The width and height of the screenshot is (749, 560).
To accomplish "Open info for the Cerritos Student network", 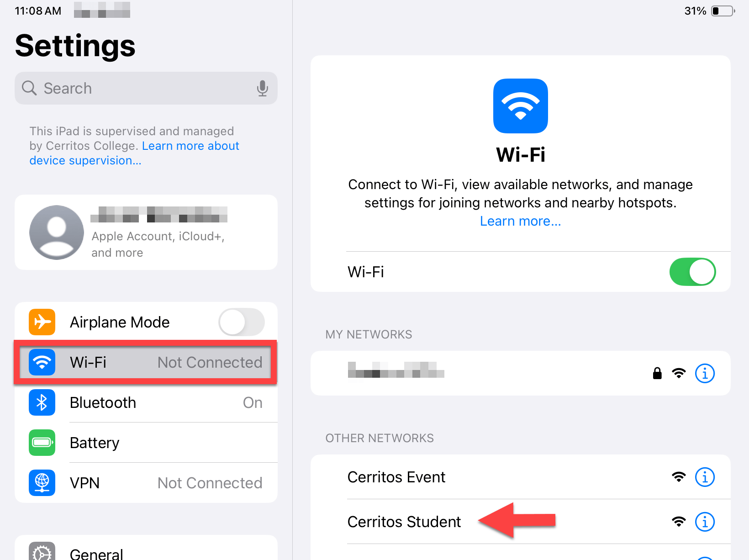I will (705, 522).
